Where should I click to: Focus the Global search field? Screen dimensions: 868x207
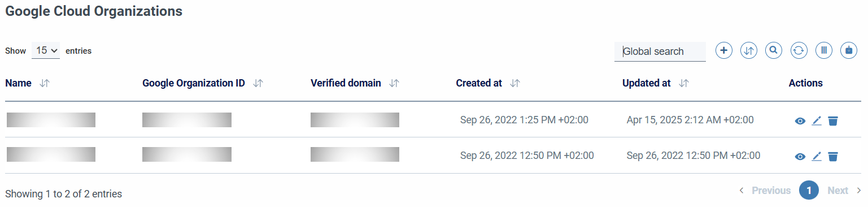pos(660,51)
